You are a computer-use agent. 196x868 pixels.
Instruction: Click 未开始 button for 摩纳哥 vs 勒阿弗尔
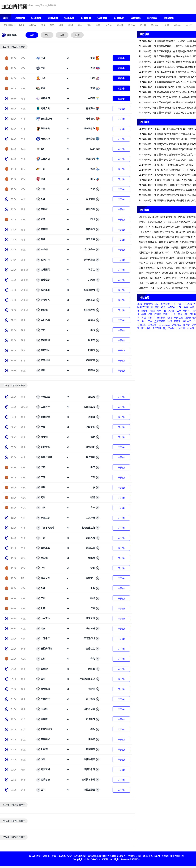[x=121, y=230]
